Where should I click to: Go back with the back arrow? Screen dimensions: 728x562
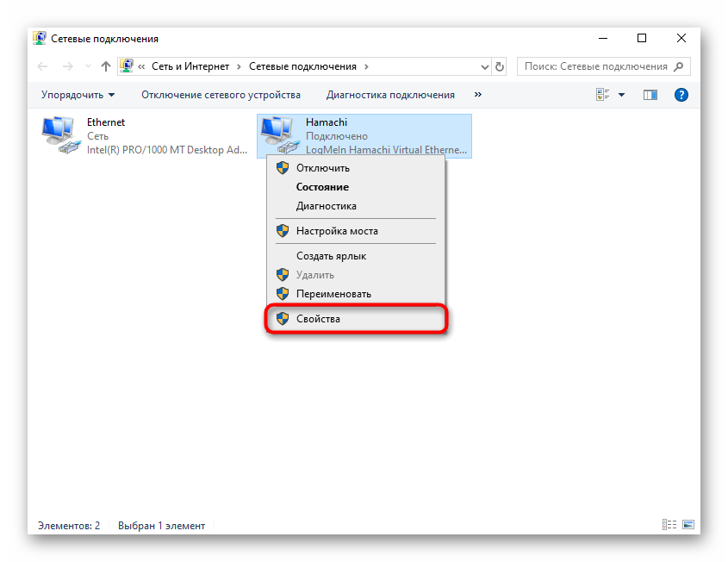point(43,66)
